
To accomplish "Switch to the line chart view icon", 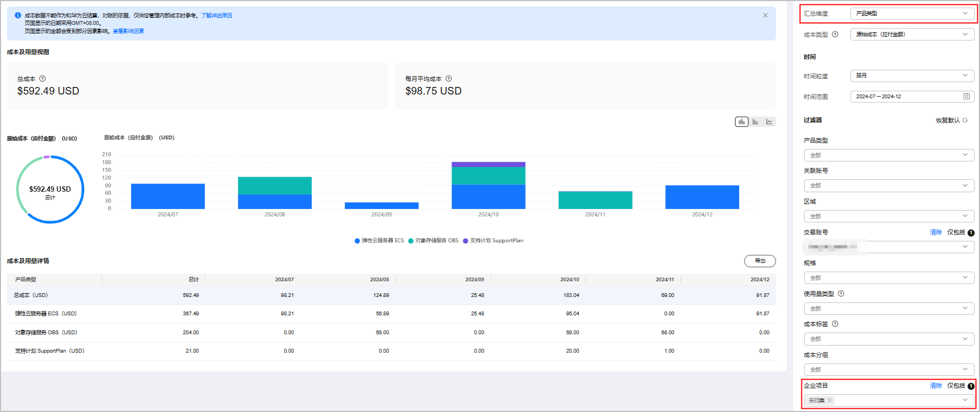I will [x=769, y=121].
